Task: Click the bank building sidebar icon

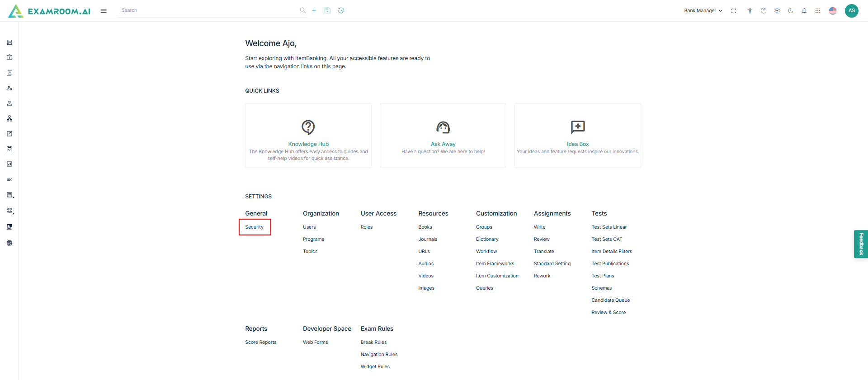Action: point(9,57)
